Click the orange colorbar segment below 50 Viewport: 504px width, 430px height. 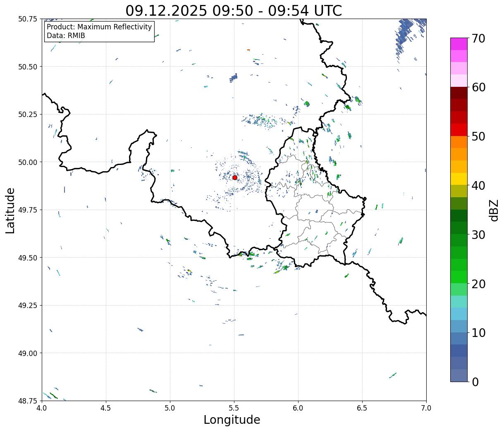(459, 142)
